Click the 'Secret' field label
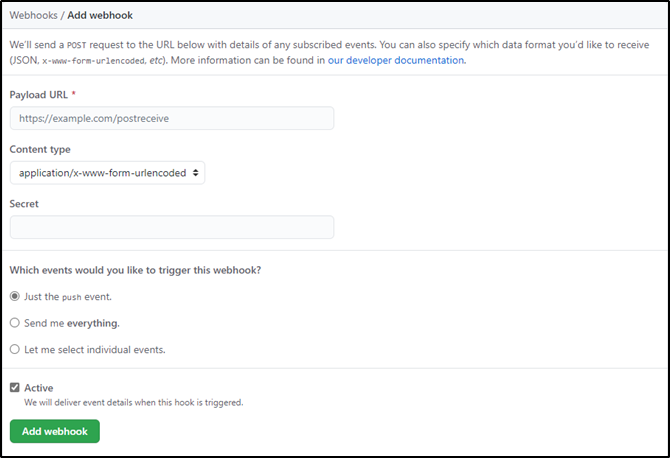 pos(24,203)
